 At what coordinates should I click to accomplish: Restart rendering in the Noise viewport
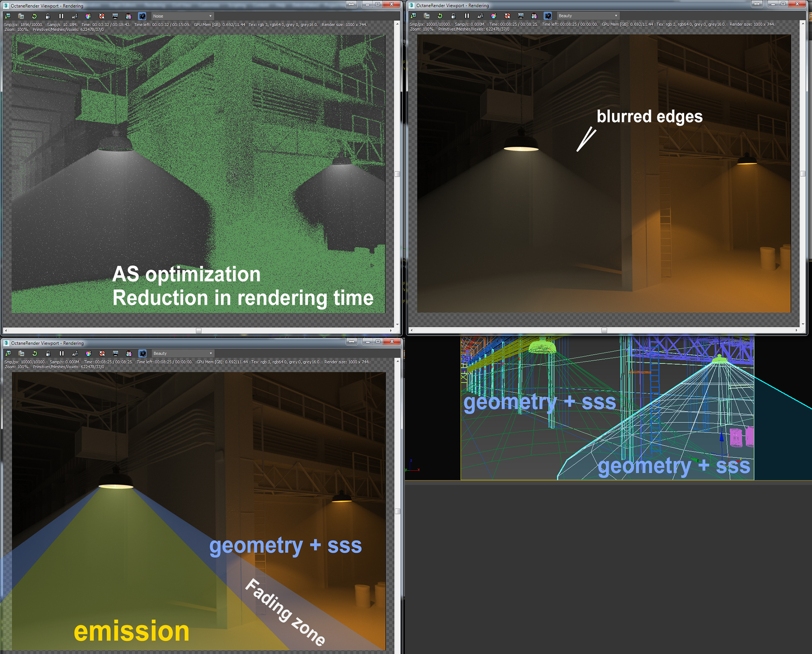pyautogui.click(x=35, y=16)
